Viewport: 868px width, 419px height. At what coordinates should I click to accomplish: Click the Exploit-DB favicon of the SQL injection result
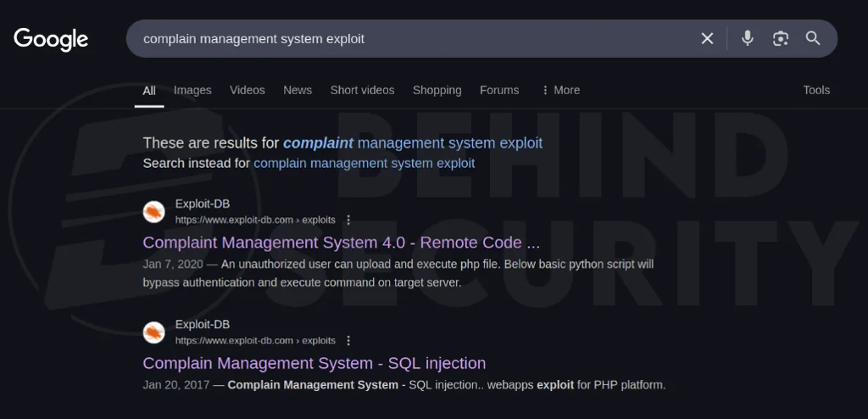click(154, 332)
